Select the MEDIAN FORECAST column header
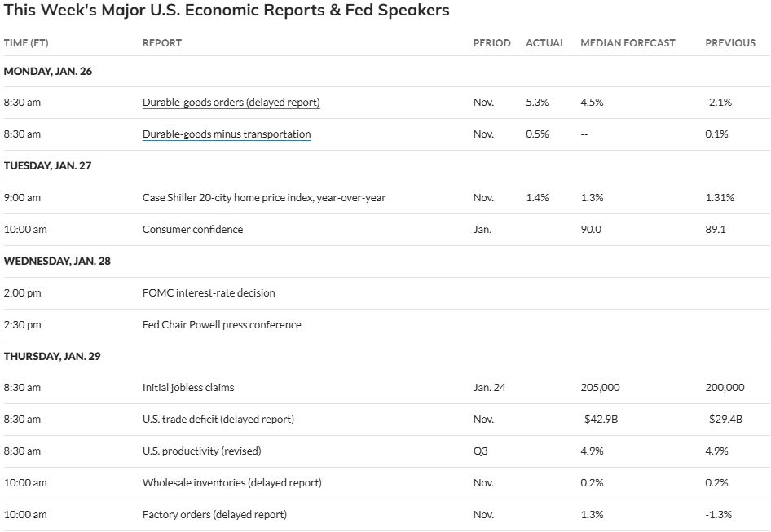The height and width of the screenshot is (532, 771). [x=628, y=42]
